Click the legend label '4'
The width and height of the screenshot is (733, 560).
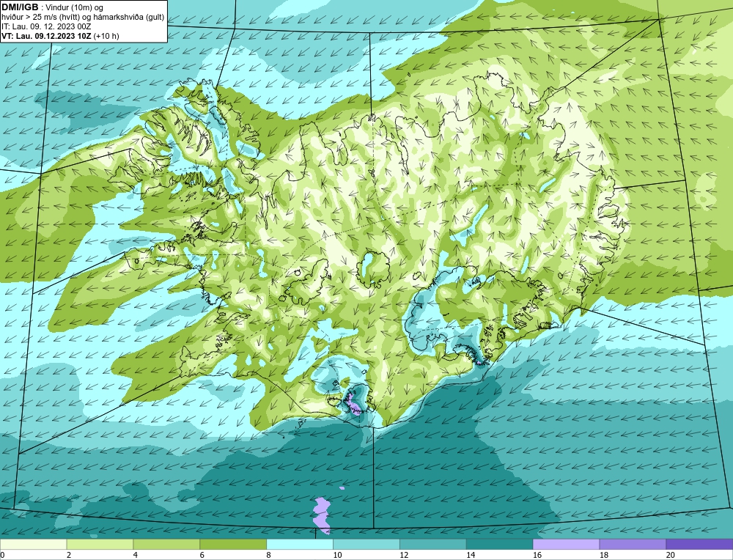point(136,555)
